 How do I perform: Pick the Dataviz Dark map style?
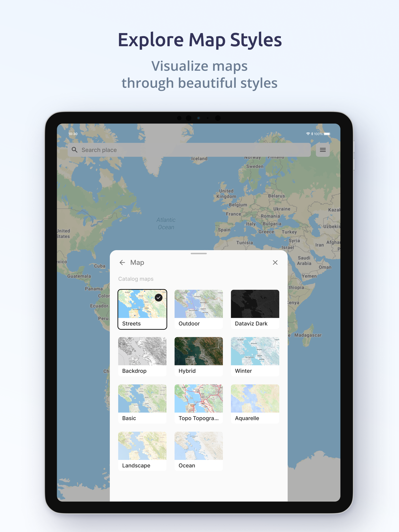coord(255,309)
